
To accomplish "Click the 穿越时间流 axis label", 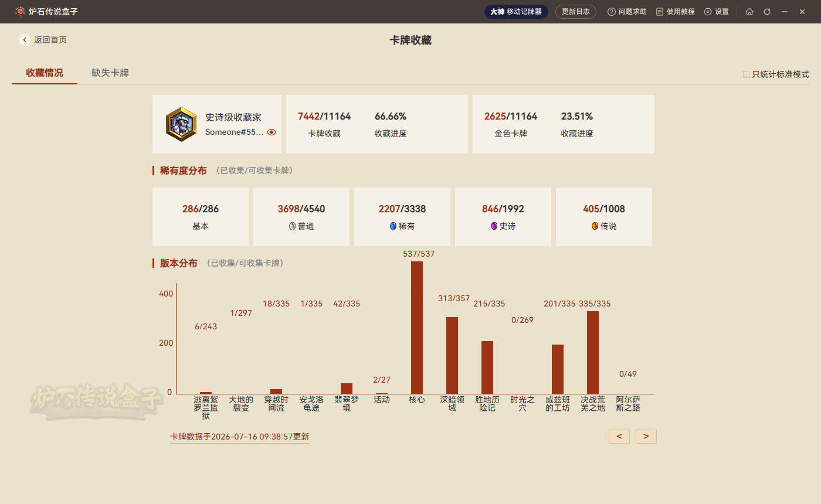I will (276, 404).
